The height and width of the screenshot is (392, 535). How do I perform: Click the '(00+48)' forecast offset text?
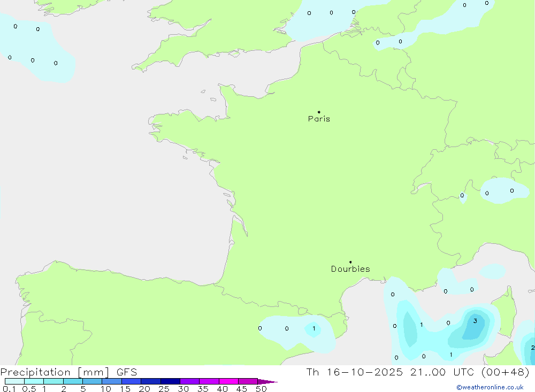506,372
